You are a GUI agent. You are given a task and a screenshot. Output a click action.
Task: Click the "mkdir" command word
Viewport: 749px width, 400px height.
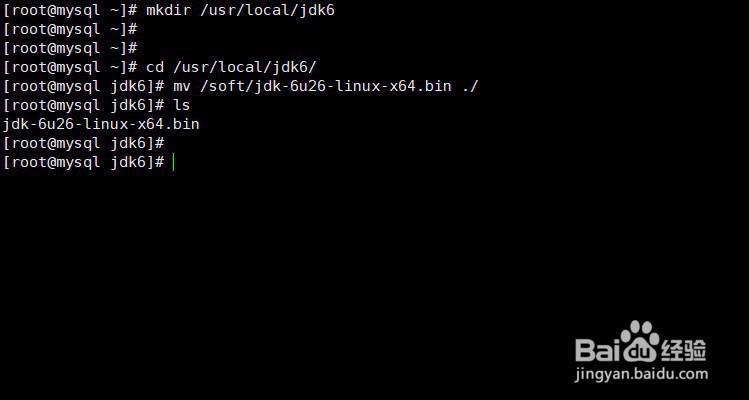pyautogui.click(x=167, y=9)
